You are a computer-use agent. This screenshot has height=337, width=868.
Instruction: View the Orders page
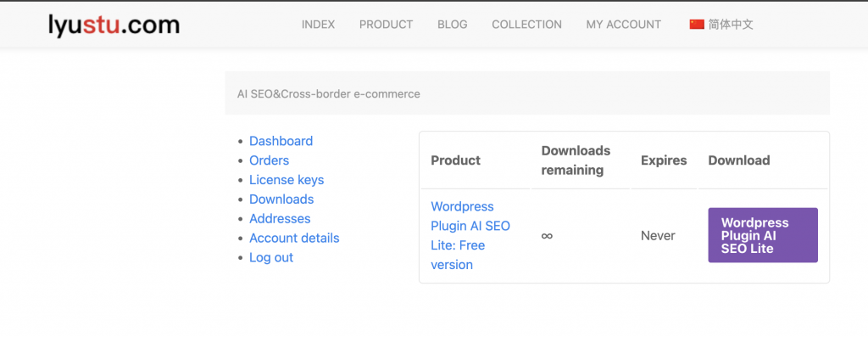click(x=269, y=160)
